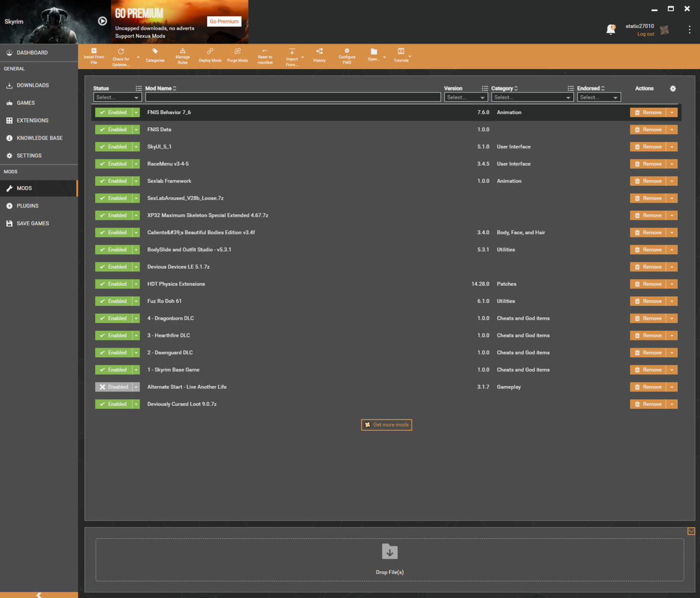The height and width of the screenshot is (598, 700).
Task: Click the Go Premium button
Action: point(224,21)
